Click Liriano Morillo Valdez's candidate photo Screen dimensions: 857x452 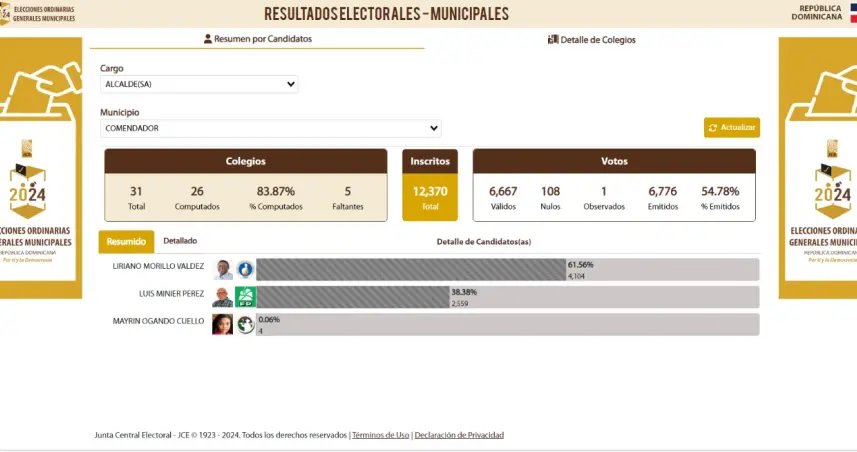tap(223, 270)
